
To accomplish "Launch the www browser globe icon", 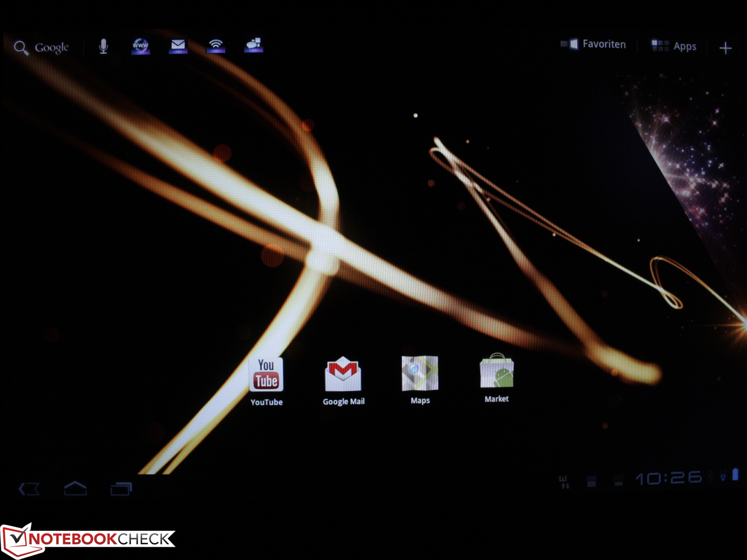I will [141, 46].
